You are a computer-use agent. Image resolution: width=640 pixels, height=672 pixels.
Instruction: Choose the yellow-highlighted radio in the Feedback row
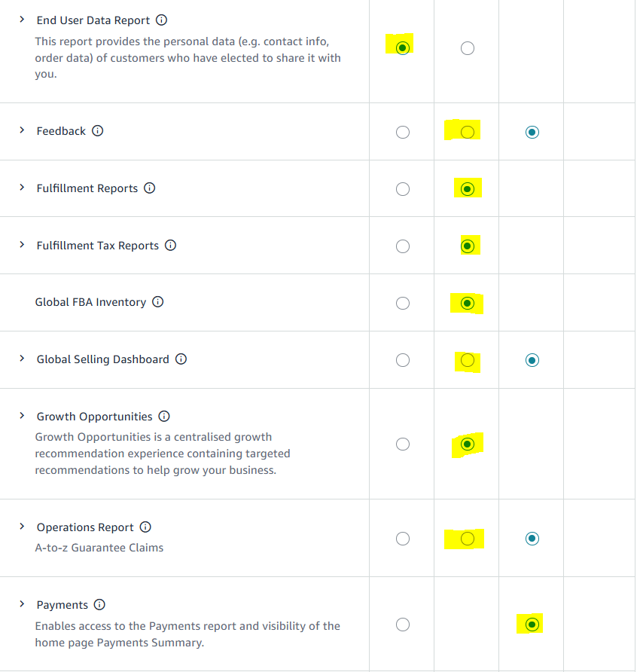(468, 132)
